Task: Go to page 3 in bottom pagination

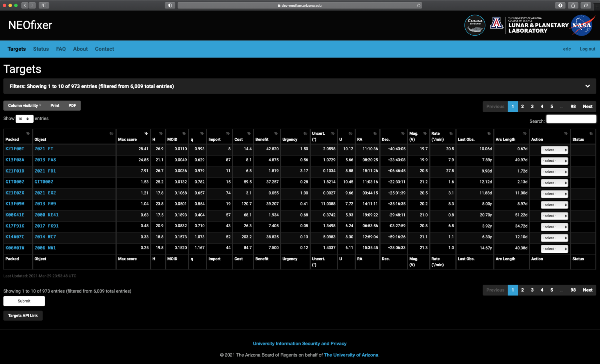Action: [x=532, y=290]
